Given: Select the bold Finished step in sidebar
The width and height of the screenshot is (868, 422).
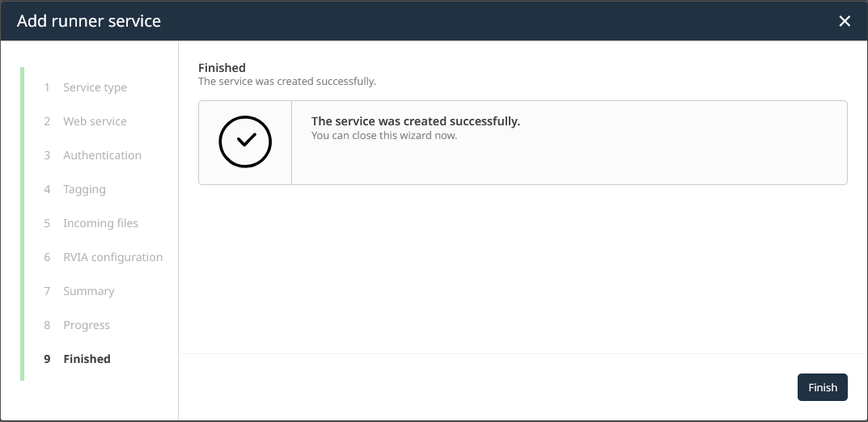Looking at the screenshot, I should 87,359.
